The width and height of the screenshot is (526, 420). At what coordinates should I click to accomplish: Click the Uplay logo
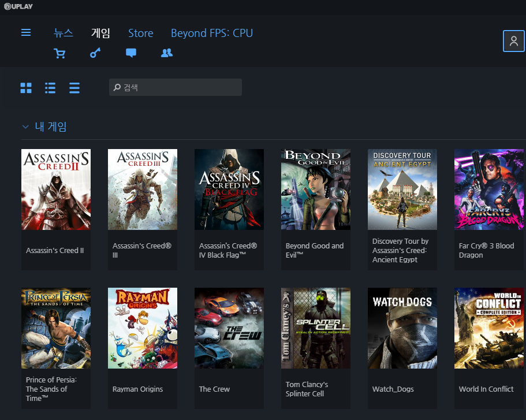click(18, 6)
